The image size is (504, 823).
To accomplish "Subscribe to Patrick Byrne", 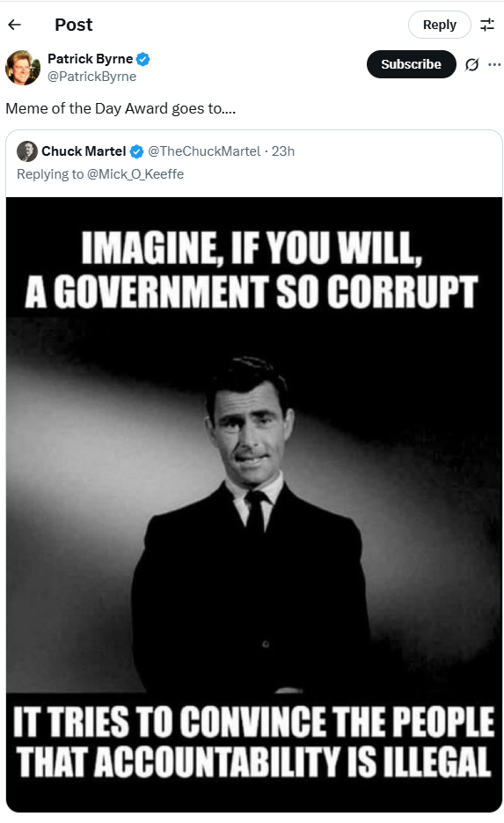I will pos(411,64).
